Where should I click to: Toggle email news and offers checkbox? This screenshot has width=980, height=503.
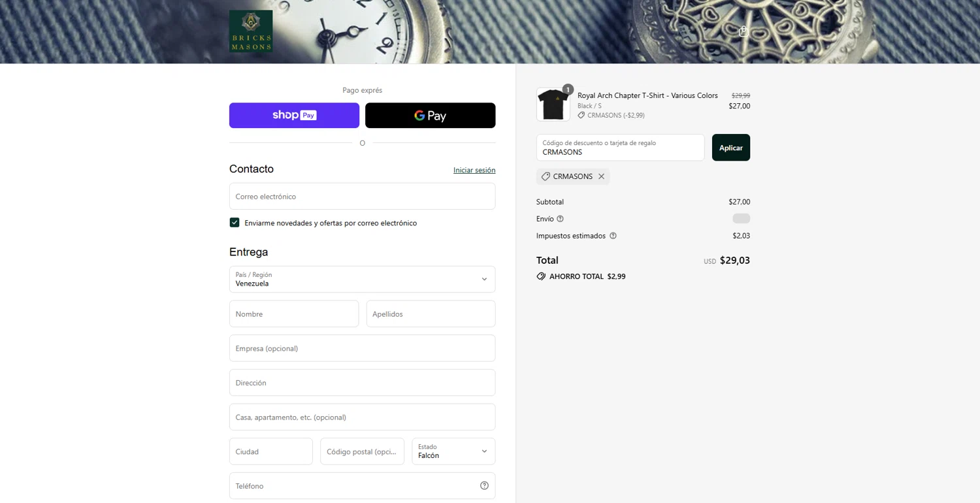pyautogui.click(x=235, y=223)
